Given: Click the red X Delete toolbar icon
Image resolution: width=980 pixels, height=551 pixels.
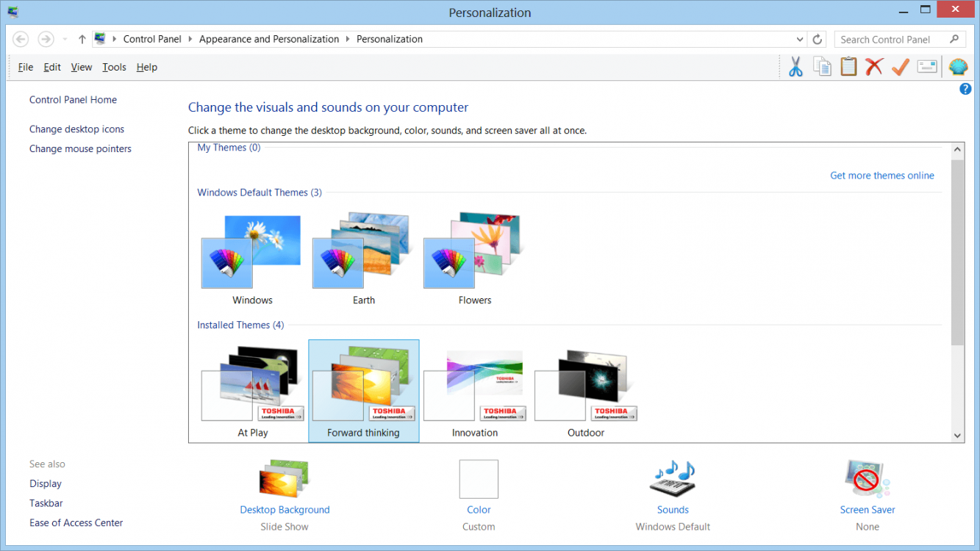Looking at the screenshot, I should tap(874, 67).
